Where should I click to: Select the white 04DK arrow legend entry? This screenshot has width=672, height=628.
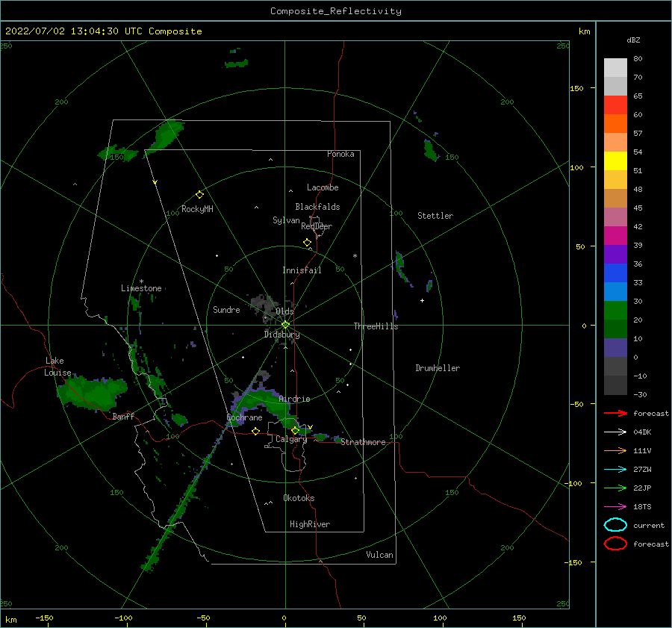click(x=615, y=432)
